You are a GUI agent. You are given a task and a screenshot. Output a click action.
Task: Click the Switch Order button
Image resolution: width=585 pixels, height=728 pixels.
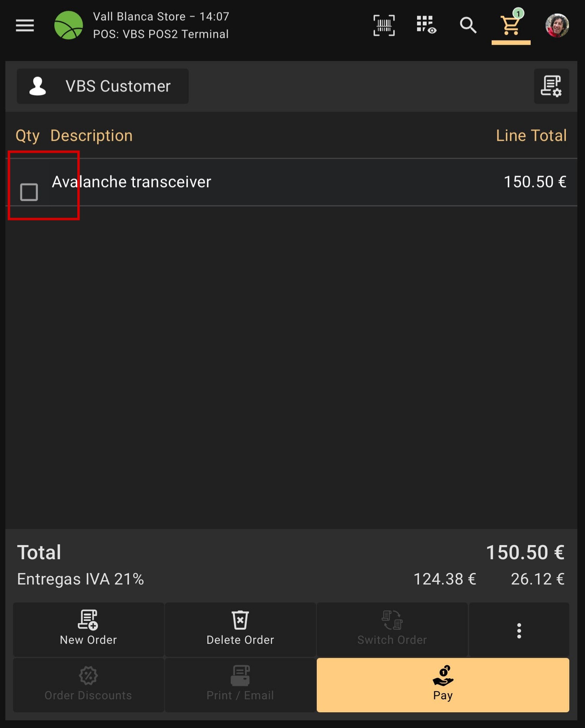392,629
